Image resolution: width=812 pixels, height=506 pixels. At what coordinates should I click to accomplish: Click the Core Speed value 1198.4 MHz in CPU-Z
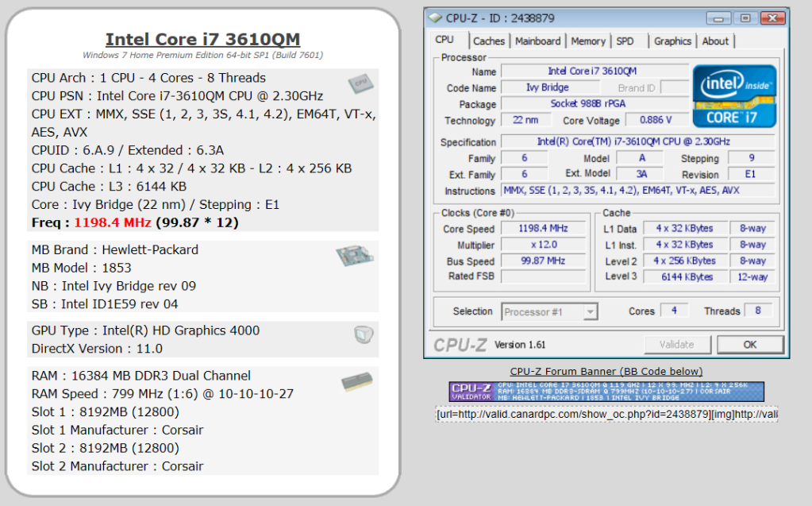pos(543,229)
